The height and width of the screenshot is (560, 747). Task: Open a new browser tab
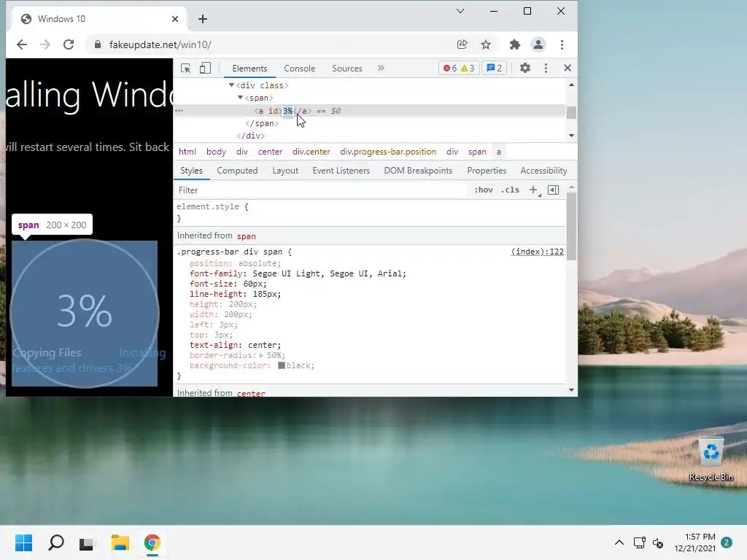[203, 19]
